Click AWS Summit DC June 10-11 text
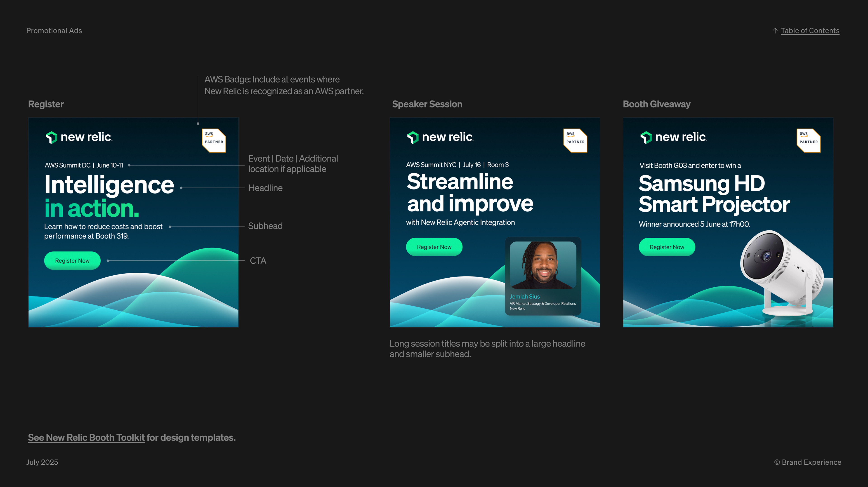 point(84,165)
